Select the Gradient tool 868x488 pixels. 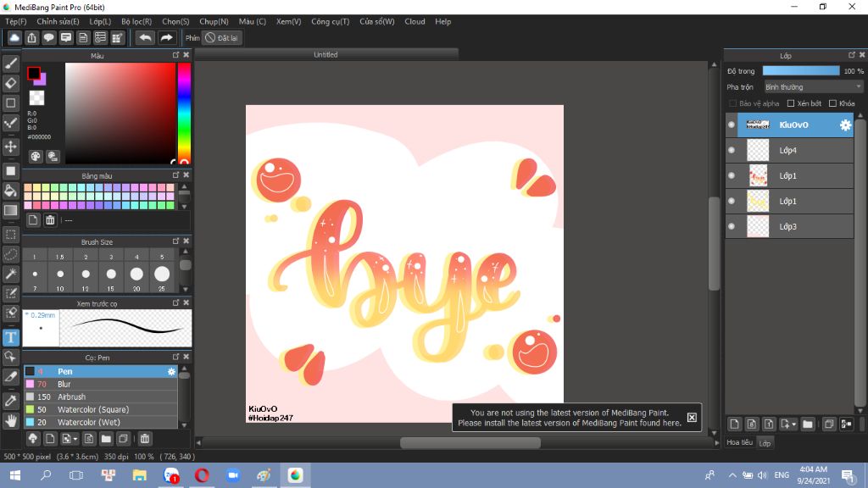(x=10, y=210)
